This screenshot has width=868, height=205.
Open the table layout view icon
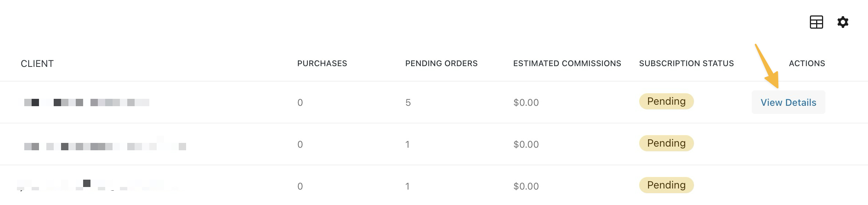click(x=816, y=22)
